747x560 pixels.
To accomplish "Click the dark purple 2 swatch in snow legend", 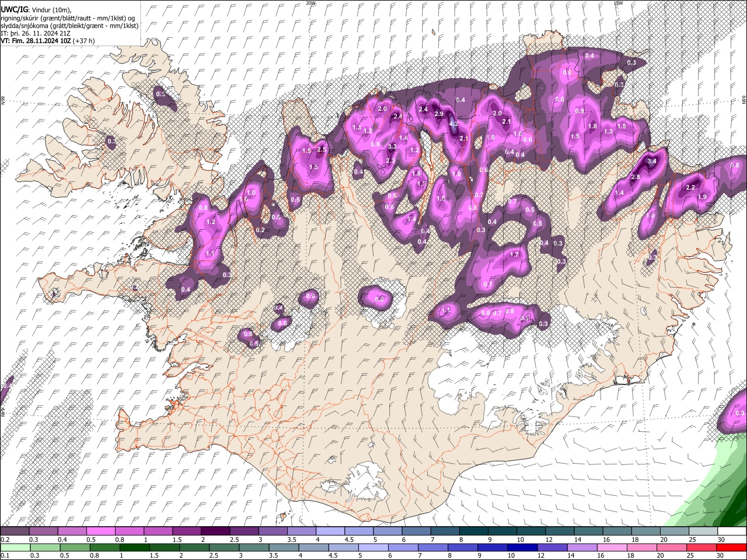I will tap(215, 531).
